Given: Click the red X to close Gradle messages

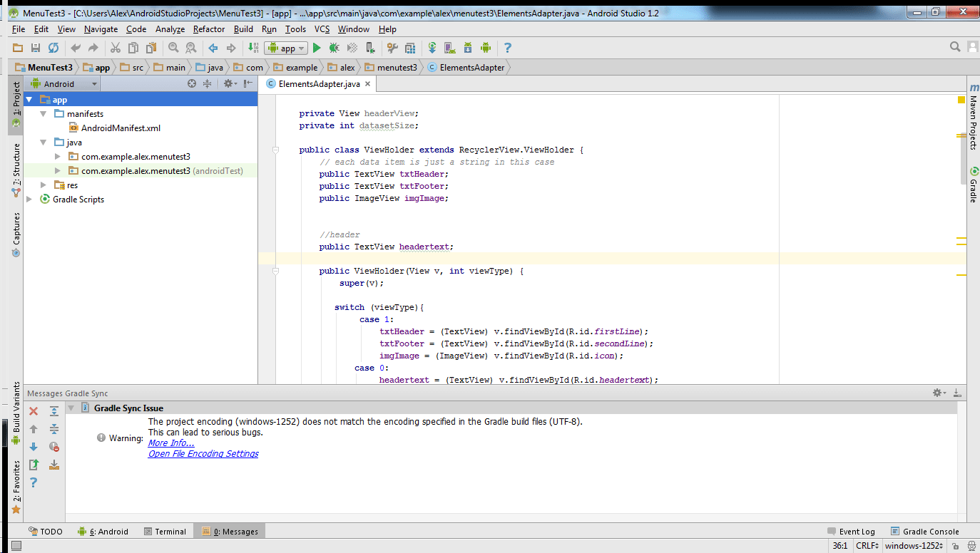Looking at the screenshot, I should [x=33, y=411].
